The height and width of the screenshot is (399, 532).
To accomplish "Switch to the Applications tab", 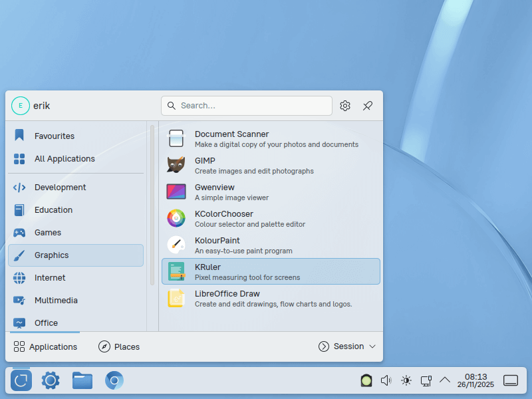I will click(45, 346).
